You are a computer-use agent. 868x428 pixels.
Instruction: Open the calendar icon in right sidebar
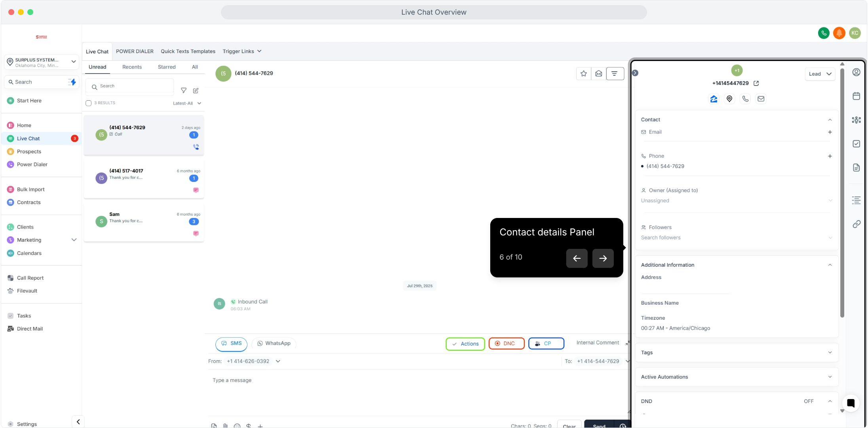click(x=856, y=96)
